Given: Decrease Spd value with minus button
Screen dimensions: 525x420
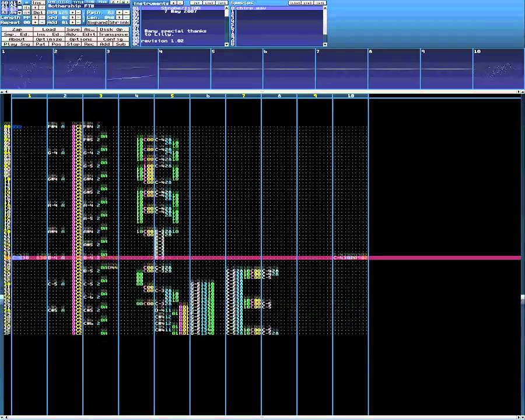Looking at the screenshot, I should point(78,17).
